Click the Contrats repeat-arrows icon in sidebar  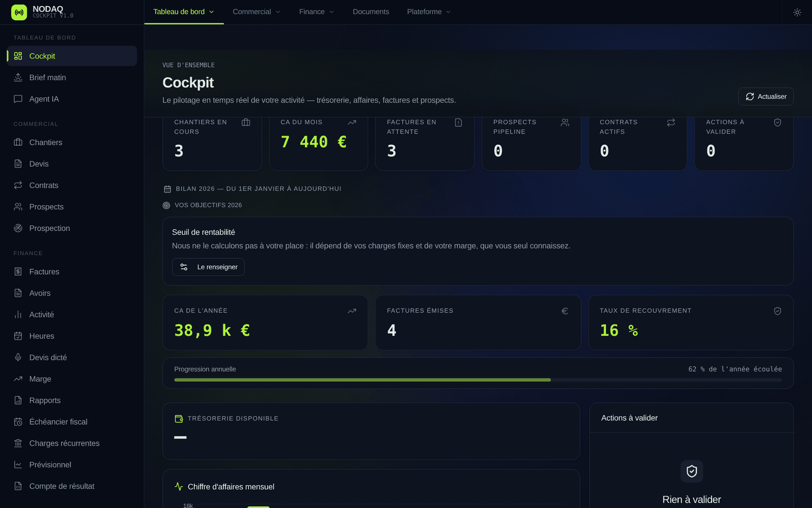coord(18,185)
